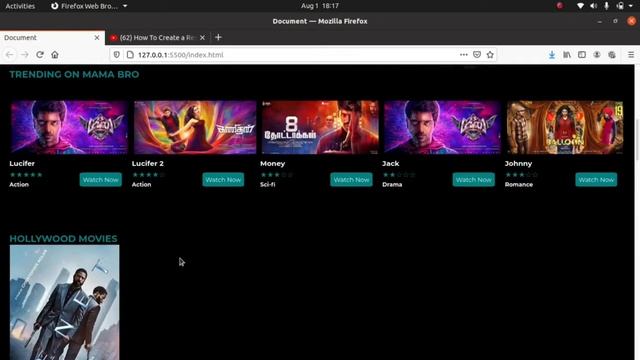The height and width of the screenshot is (360, 640).
Task: Open the Lucifer movie poster
Action: click(69, 127)
